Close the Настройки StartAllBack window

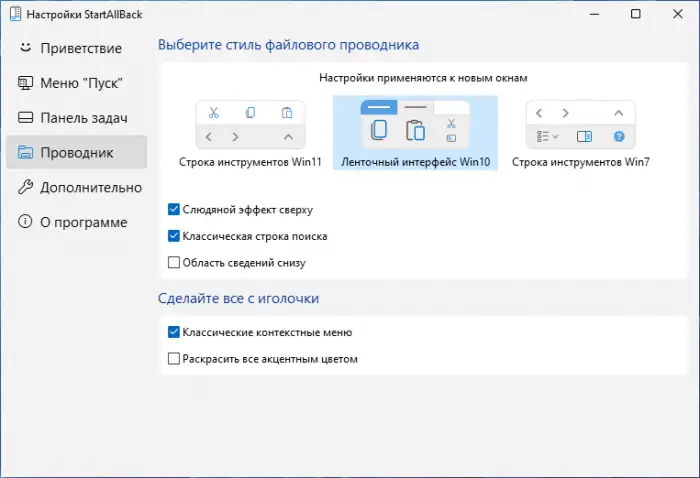pyautogui.click(x=681, y=14)
